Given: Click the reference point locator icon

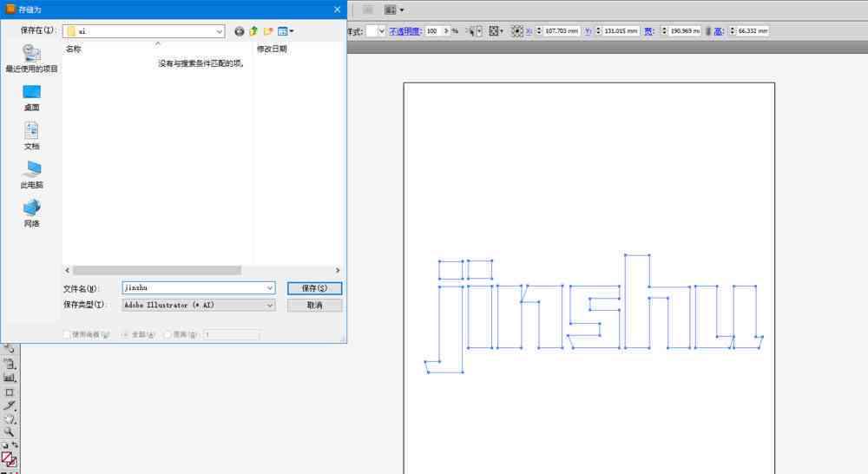Looking at the screenshot, I should tap(516, 31).
